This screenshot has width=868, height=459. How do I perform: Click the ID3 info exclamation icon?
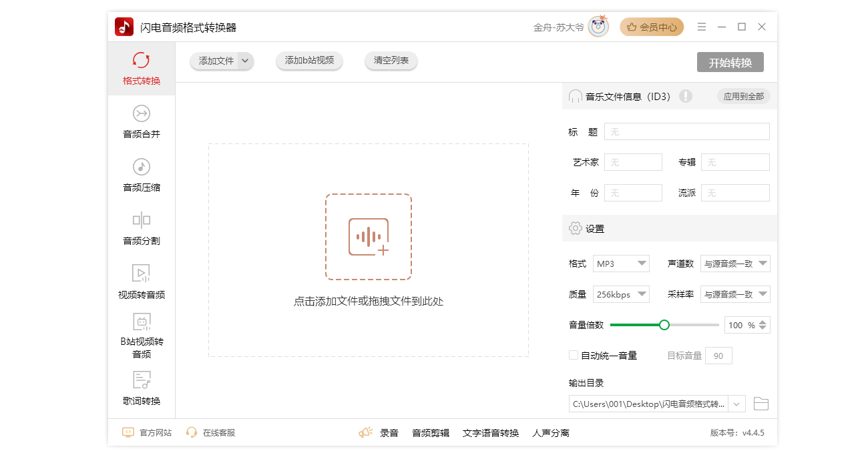(686, 96)
